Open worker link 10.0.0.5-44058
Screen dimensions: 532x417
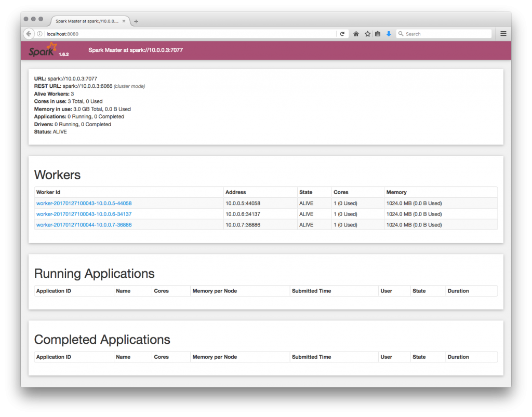coord(84,204)
